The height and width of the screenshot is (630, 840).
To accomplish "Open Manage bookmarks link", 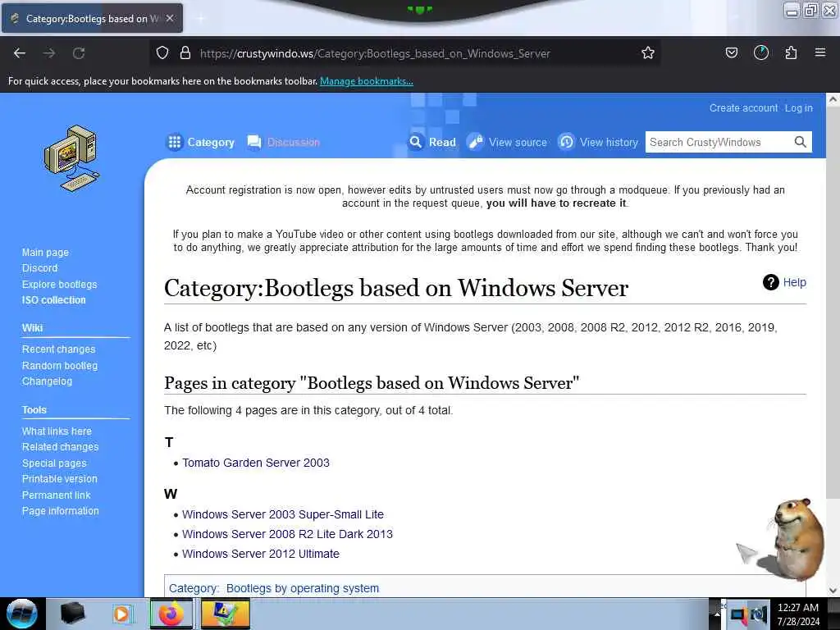I will (367, 81).
